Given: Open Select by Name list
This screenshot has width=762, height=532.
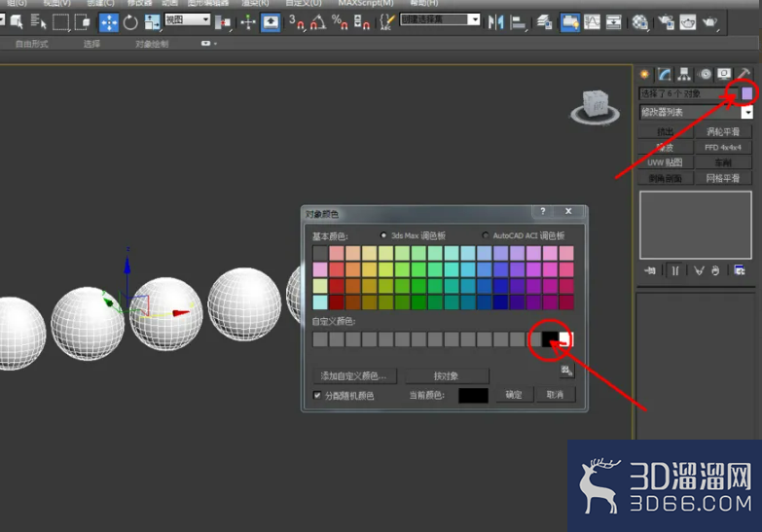Looking at the screenshot, I should coord(38,22).
